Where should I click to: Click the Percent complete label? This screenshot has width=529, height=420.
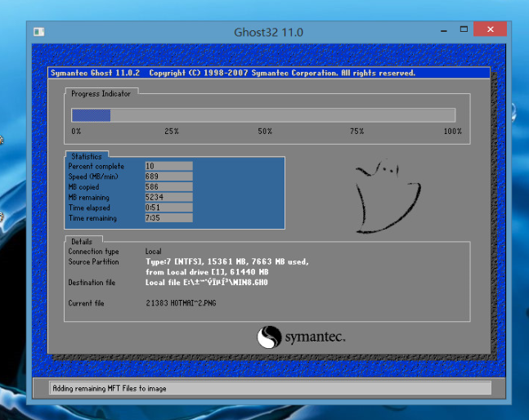pyautogui.click(x=96, y=166)
